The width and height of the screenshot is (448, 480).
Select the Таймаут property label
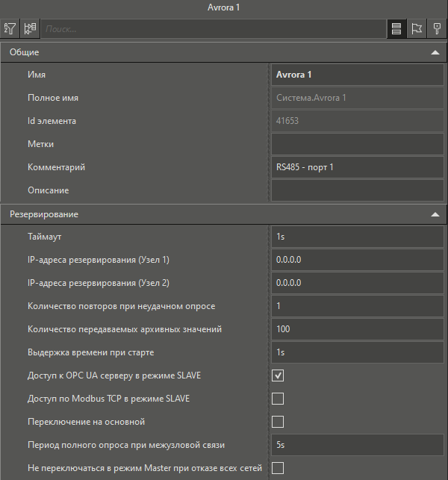point(44,237)
